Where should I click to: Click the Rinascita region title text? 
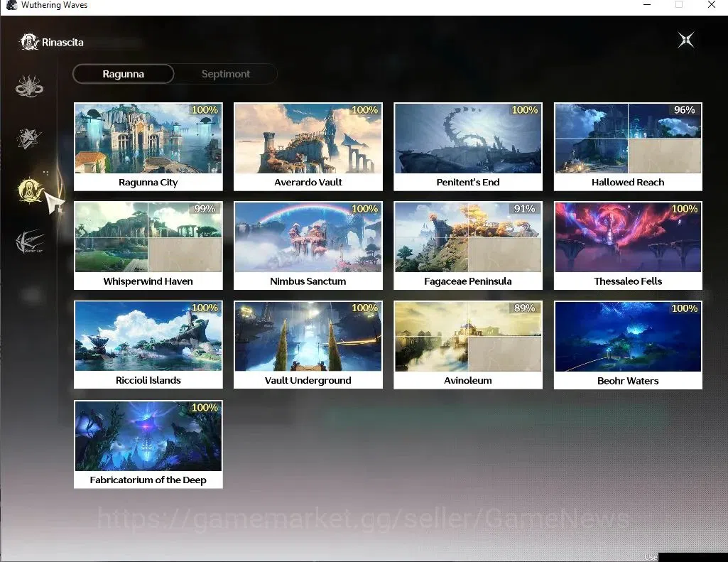[x=63, y=42]
